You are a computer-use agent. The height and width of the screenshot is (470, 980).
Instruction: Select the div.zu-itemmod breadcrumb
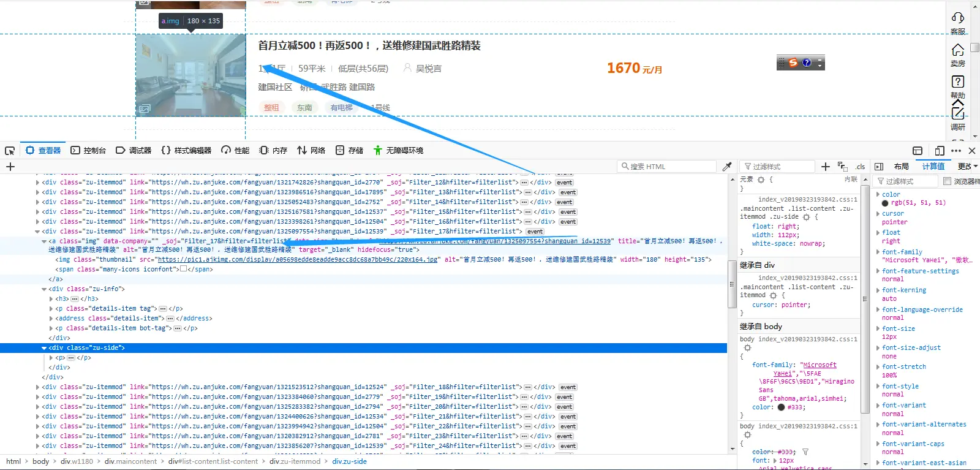(295, 461)
